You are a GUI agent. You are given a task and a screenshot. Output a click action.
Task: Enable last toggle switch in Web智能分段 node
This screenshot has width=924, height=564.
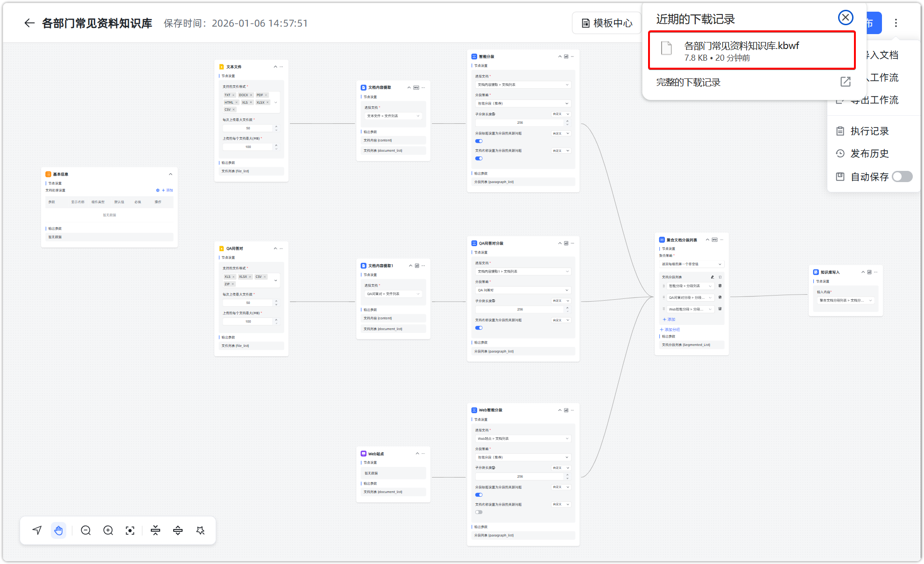[x=479, y=512]
